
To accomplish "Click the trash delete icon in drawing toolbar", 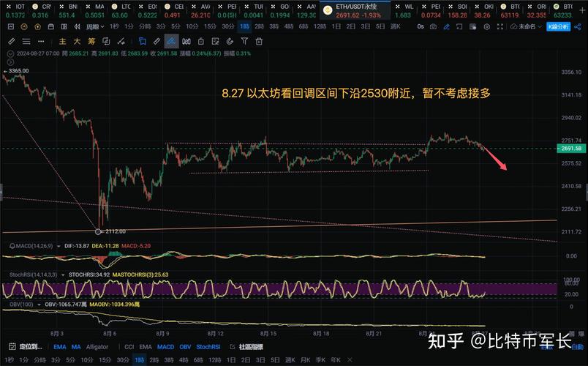I will point(260,42).
